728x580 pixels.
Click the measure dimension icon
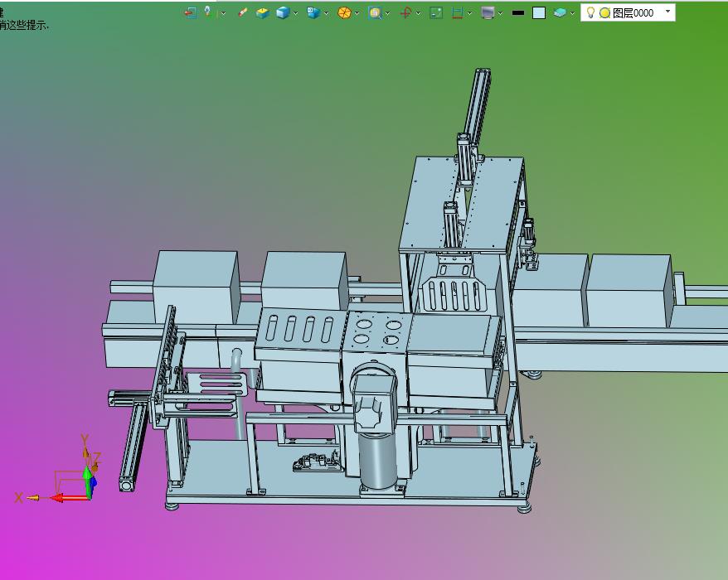458,13
